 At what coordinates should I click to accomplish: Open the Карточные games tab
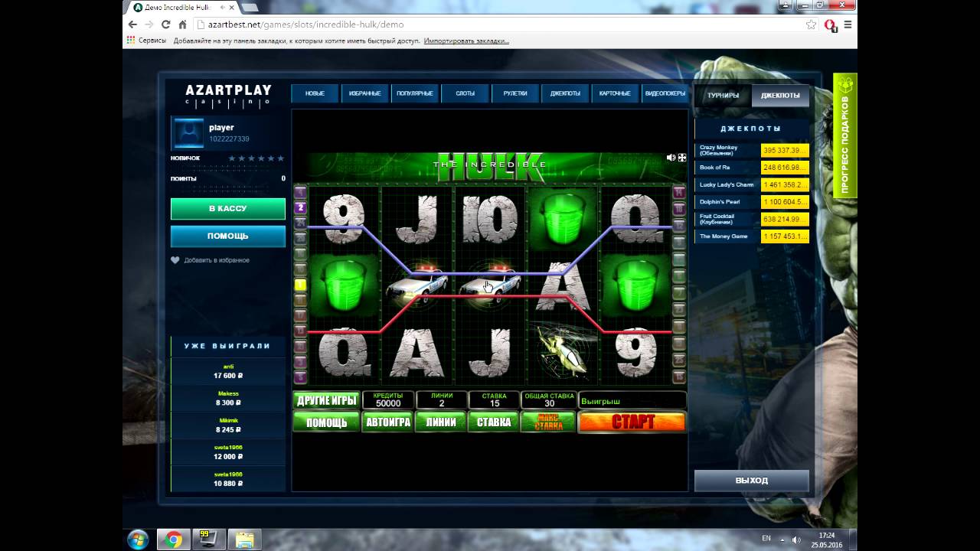pos(615,93)
